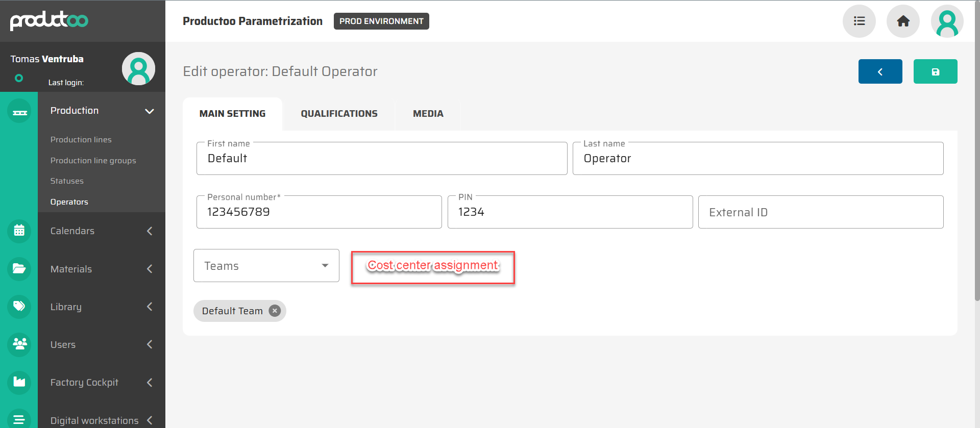The width and height of the screenshot is (980, 428).
Task: Switch to the Qualifications tab
Action: click(x=339, y=114)
